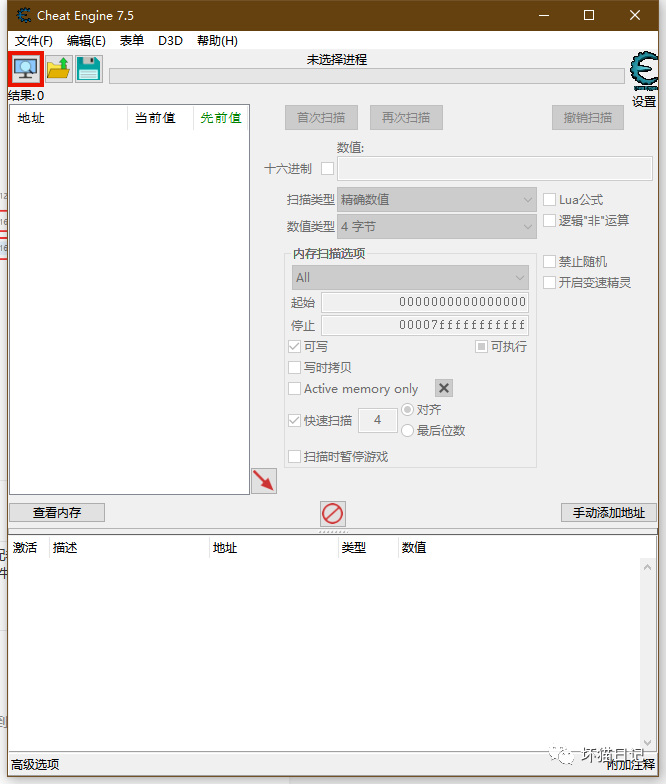Click the X next to Active memory only
Screen dimensions: 666x784
point(444,388)
